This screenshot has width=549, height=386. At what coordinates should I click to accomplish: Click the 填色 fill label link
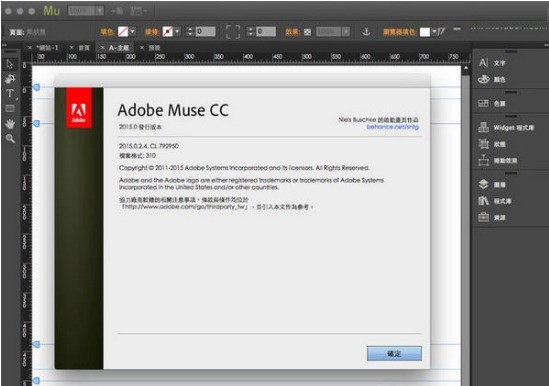107,32
